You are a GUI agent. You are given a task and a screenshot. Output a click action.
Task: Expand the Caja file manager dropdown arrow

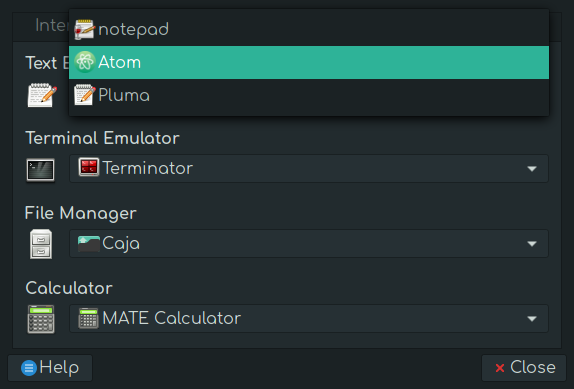click(532, 244)
